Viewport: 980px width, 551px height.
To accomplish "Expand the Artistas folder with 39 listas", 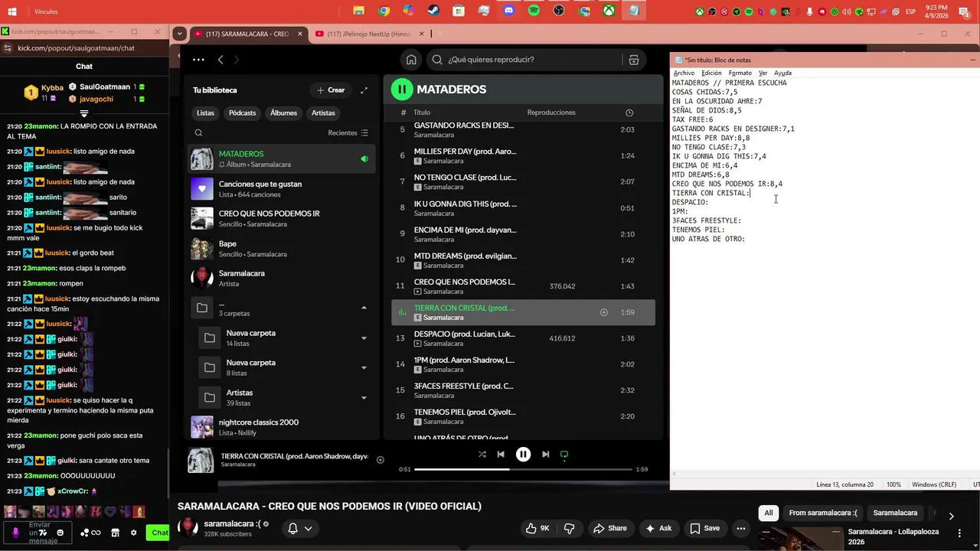I will pos(364,398).
